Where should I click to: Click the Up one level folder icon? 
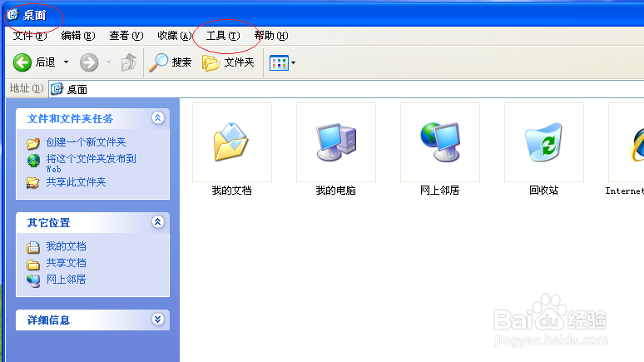[x=129, y=62]
